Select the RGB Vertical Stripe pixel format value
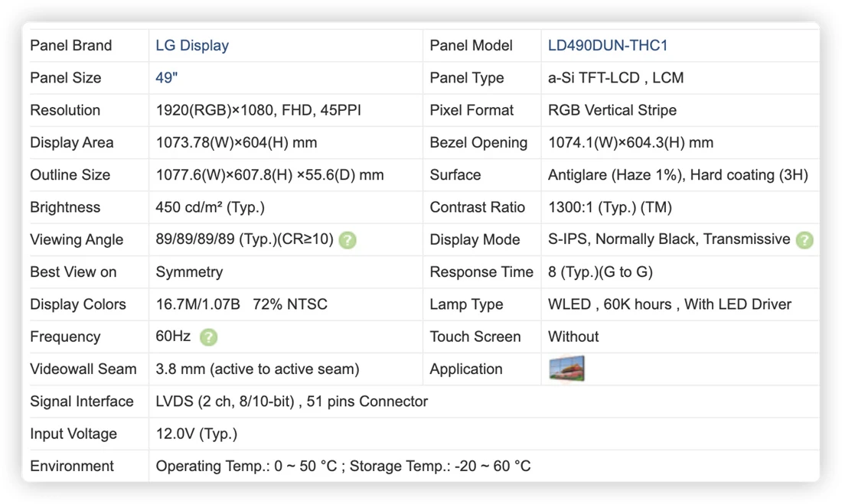 click(612, 110)
